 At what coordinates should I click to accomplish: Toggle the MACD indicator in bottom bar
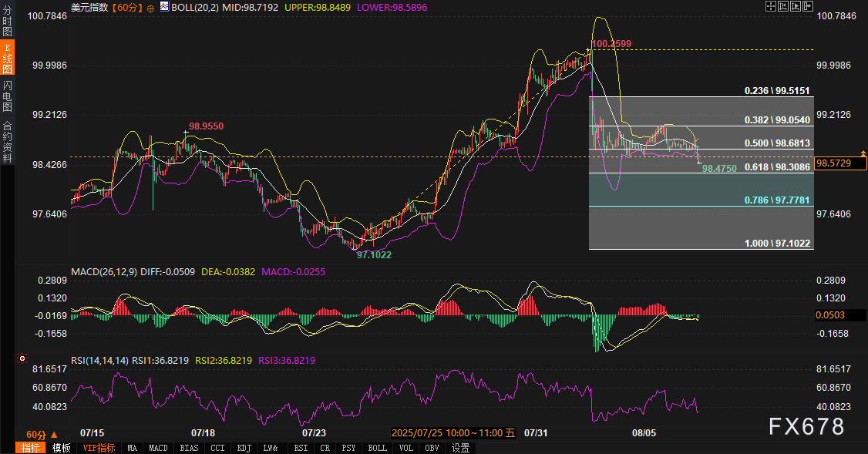coord(158,448)
